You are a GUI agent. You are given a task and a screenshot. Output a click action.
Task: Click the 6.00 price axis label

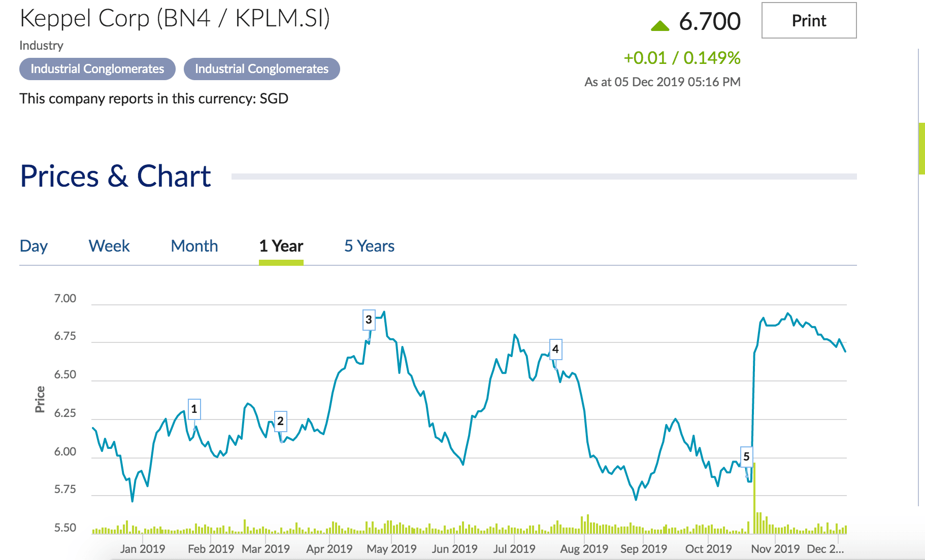(65, 451)
